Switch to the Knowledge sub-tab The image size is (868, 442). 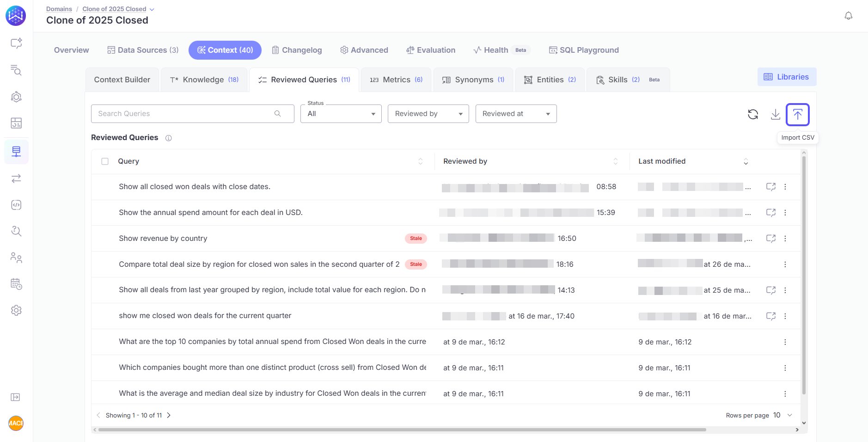point(204,80)
